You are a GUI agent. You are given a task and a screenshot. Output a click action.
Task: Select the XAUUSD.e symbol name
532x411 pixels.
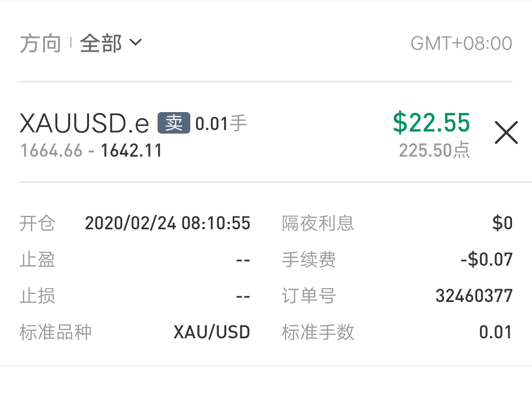(x=84, y=124)
